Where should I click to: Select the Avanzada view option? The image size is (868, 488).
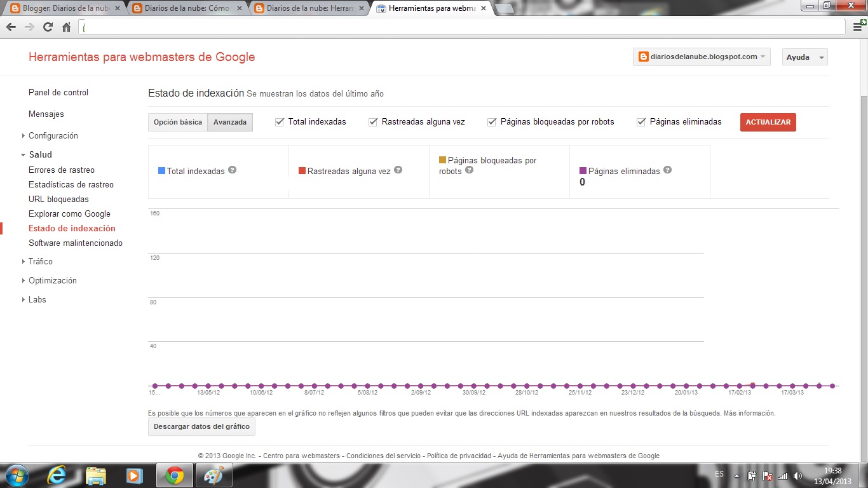click(x=230, y=122)
